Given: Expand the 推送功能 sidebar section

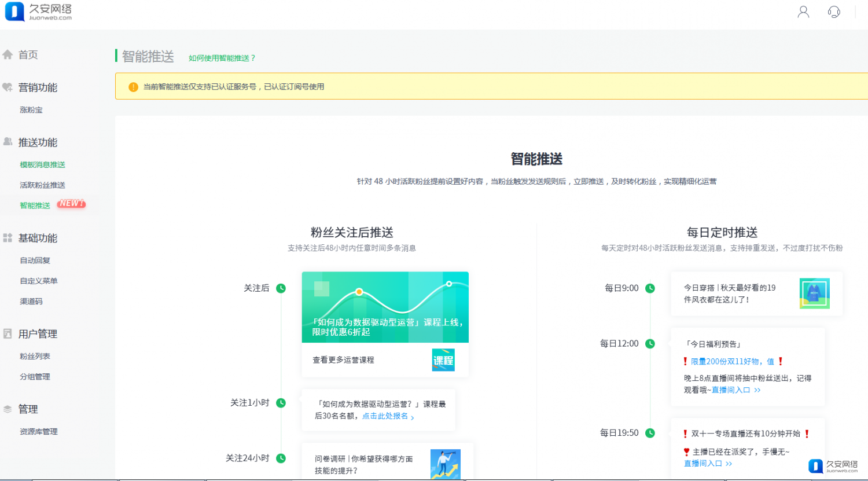Looking at the screenshot, I should click(38, 142).
